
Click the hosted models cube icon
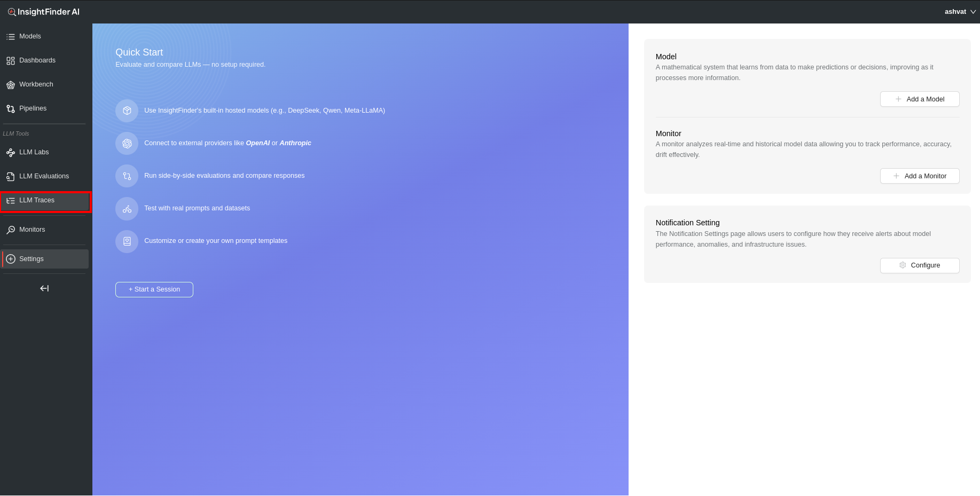pos(127,111)
